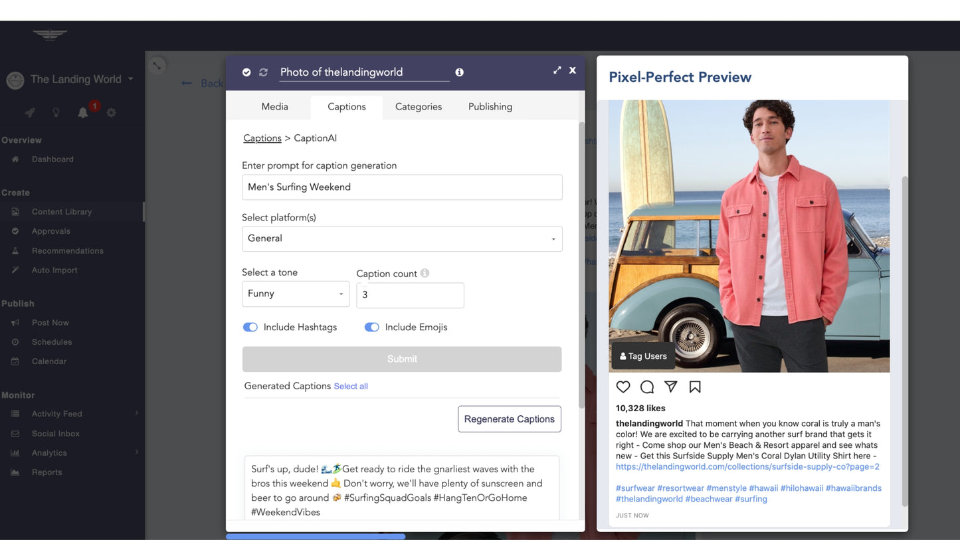Open the tone dropdown showing Funny
The width and height of the screenshot is (960, 560).
coord(296,294)
